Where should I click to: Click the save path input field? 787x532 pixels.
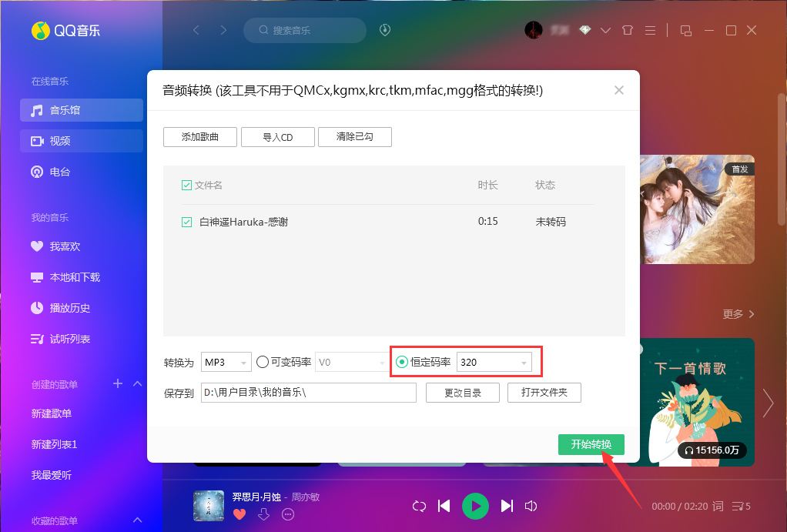click(x=308, y=392)
